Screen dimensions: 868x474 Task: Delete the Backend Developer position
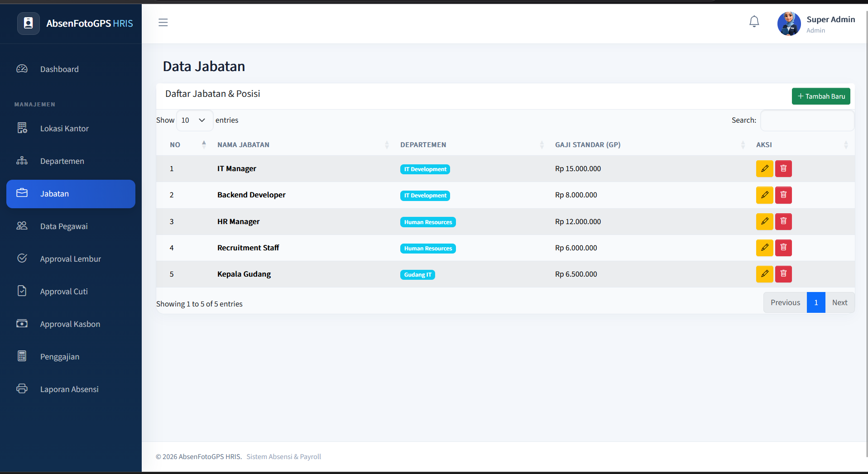pyautogui.click(x=783, y=195)
